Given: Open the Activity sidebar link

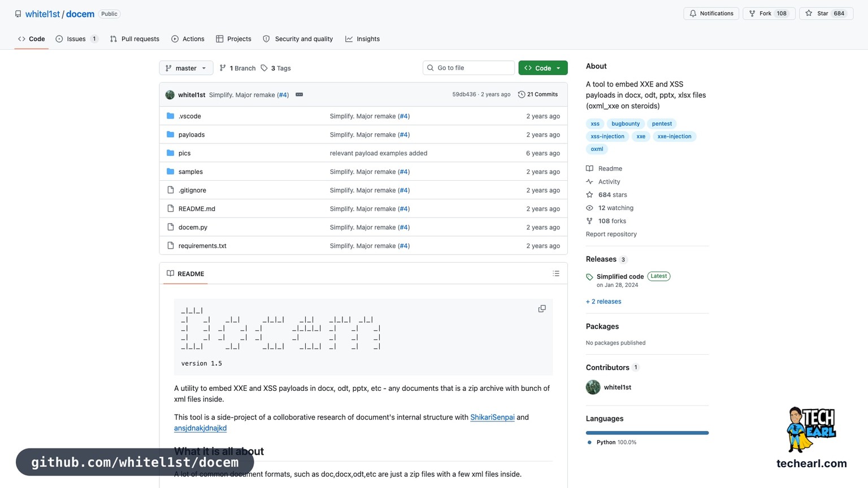Looking at the screenshot, I should [603, 182].
